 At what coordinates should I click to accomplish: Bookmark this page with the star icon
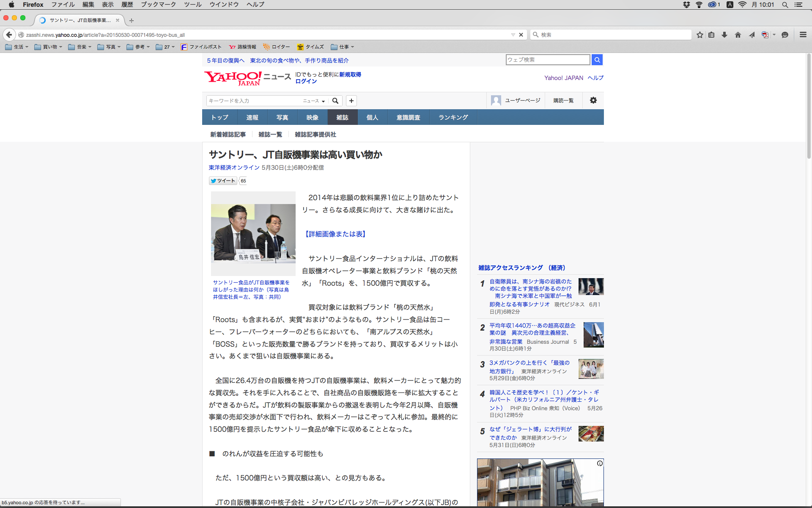(x=700, y=35)
